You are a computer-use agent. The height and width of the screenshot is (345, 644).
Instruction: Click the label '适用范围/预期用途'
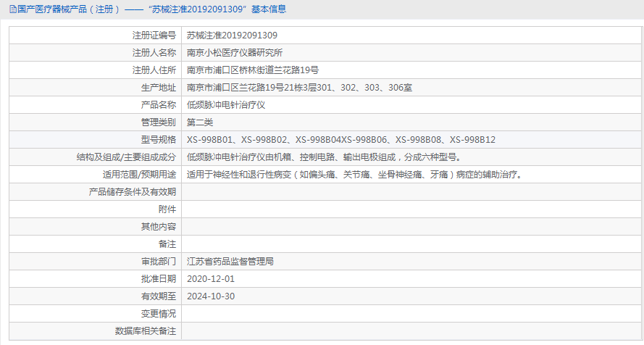(x=139, y=175)
